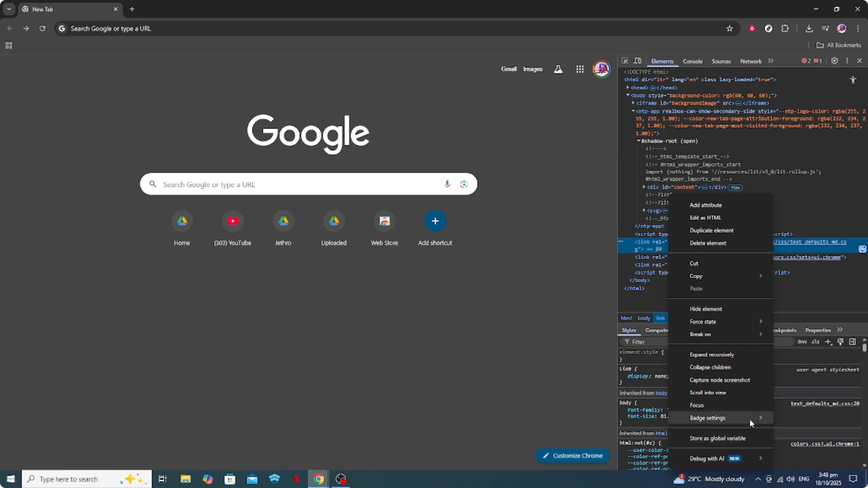Open Chrome's three-dot main menu
This screenshot has height=488, width=868.
pos(858,29)
